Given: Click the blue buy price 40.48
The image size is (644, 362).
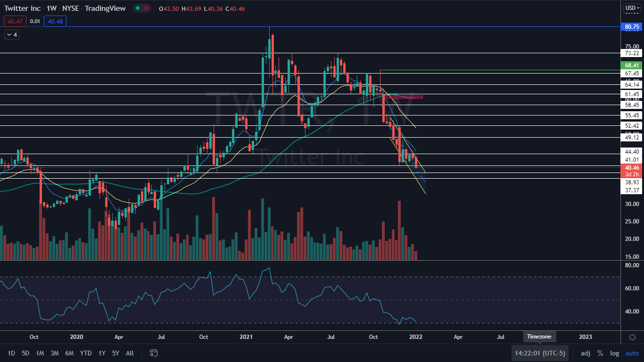Looking at the screenshot, I should coord(55,21).
